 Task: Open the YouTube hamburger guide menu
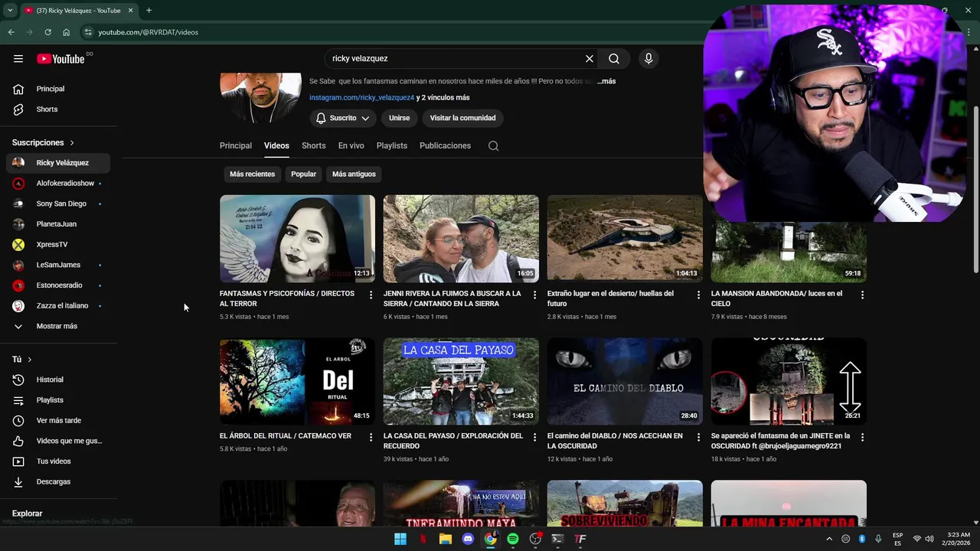18,59
